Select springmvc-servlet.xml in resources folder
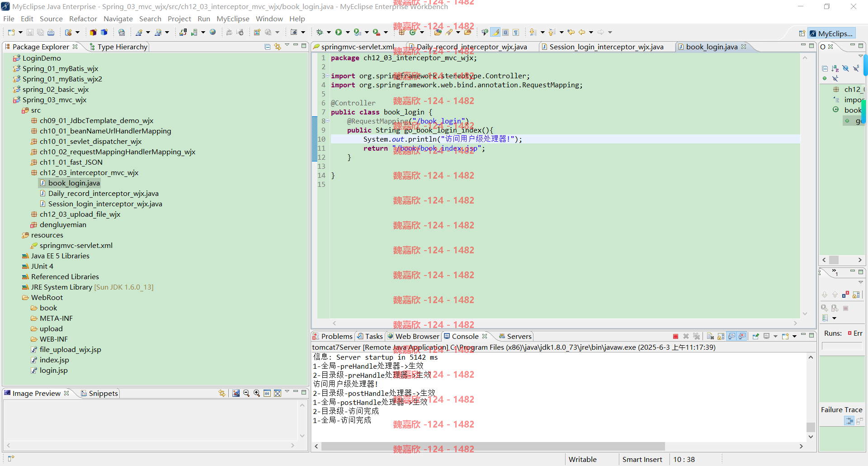Viewport: 868px width, 466px height. pos(76,245)
